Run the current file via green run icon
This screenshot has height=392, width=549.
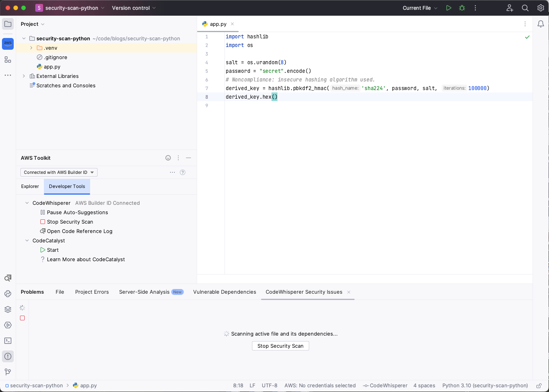click(x=449, y=7)
